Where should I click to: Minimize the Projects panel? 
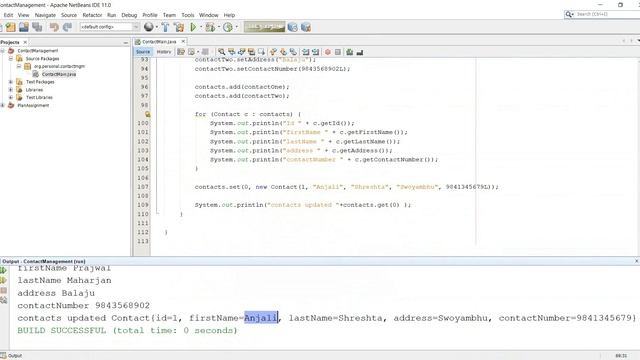coord(126,42)
